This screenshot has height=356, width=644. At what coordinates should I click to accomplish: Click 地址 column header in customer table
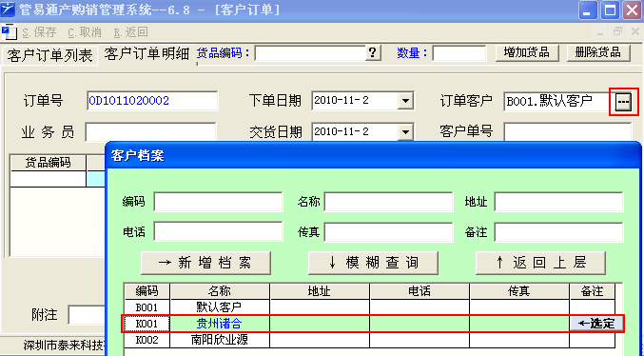(x=320, y=291)
